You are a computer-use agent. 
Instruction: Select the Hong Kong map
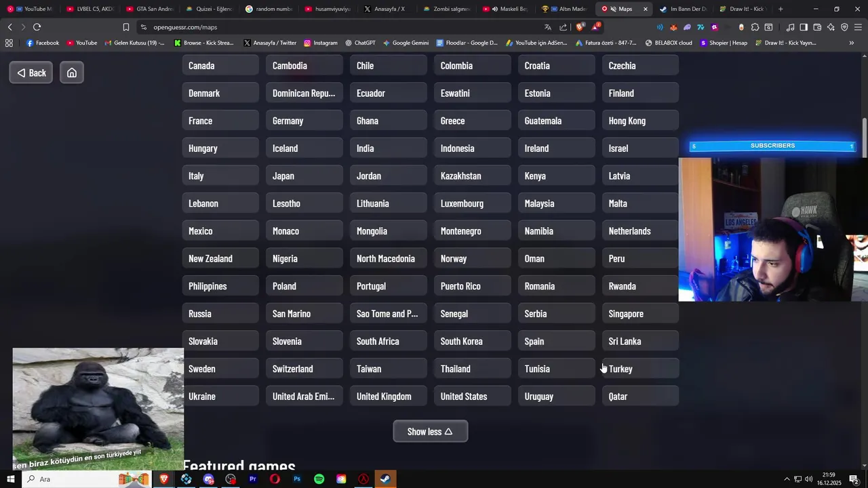[x=640, y=121]
